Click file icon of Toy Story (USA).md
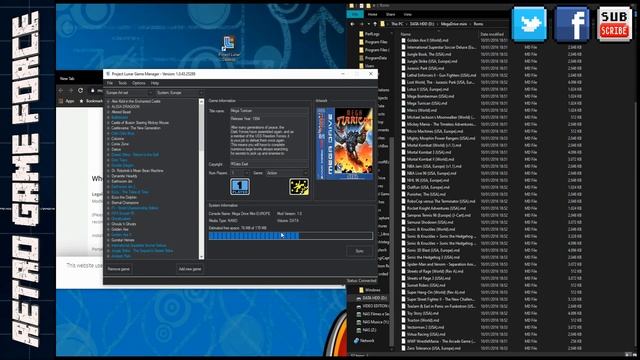 tap(403, 313)
